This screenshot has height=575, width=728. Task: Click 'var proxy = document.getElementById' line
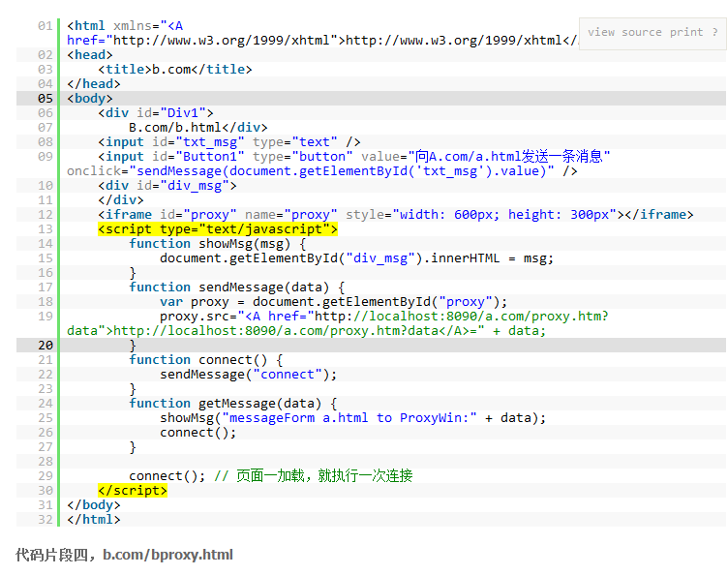pos(333,302)
